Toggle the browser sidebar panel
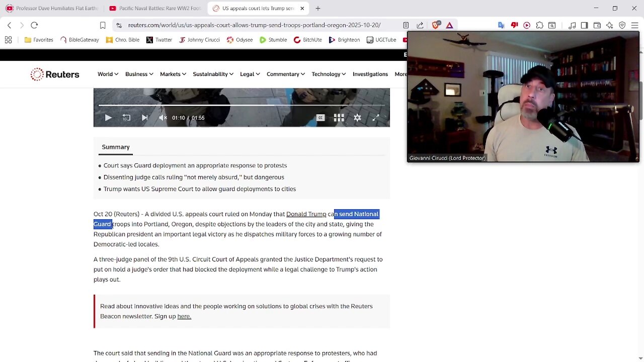 [x=584, y=25]
